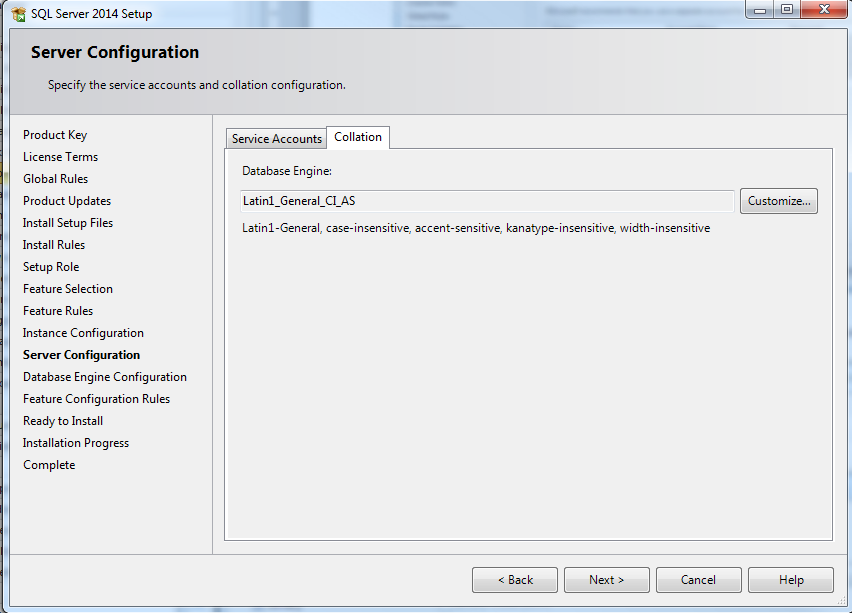
Task: Click the Database Engine collation text field
Action: tap(487, 201)
